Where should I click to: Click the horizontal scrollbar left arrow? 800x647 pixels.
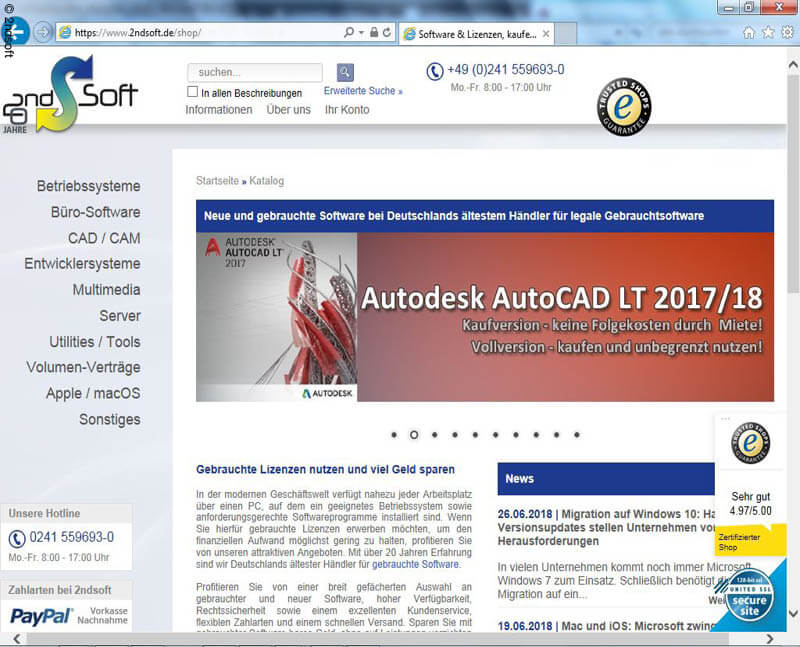click(17, 639)
